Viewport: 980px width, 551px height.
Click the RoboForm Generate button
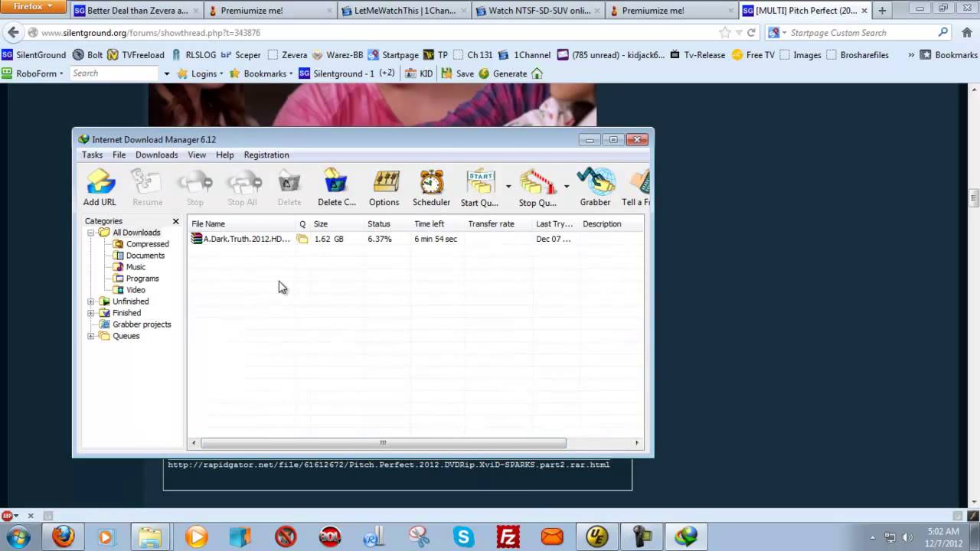click(x=503, y=73)
